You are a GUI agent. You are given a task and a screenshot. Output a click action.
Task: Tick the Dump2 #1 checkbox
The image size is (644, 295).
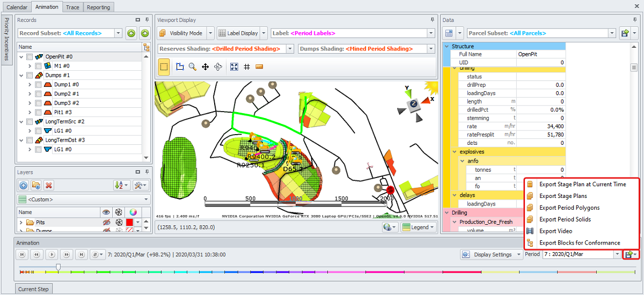[x=38, y=94]
